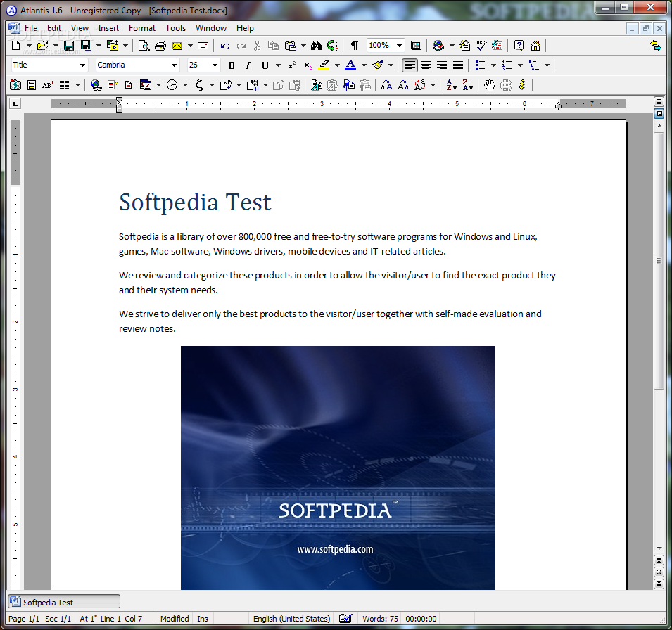
Task: Sort descending with the Z-A icon
Action: 467,85
